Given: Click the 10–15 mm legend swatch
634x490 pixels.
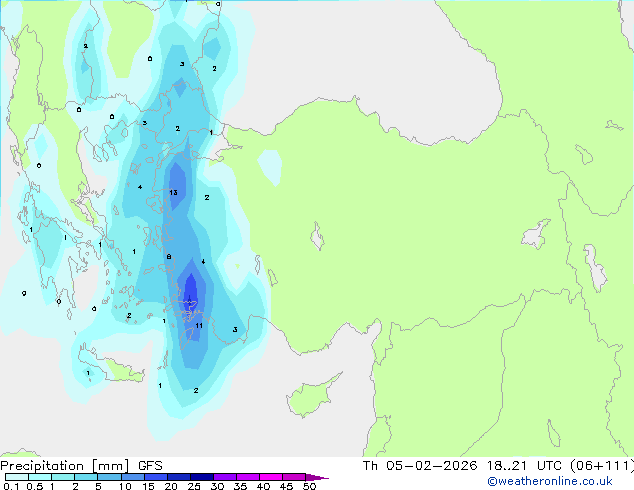Looking at the screenshot, I should pos(132,477).
